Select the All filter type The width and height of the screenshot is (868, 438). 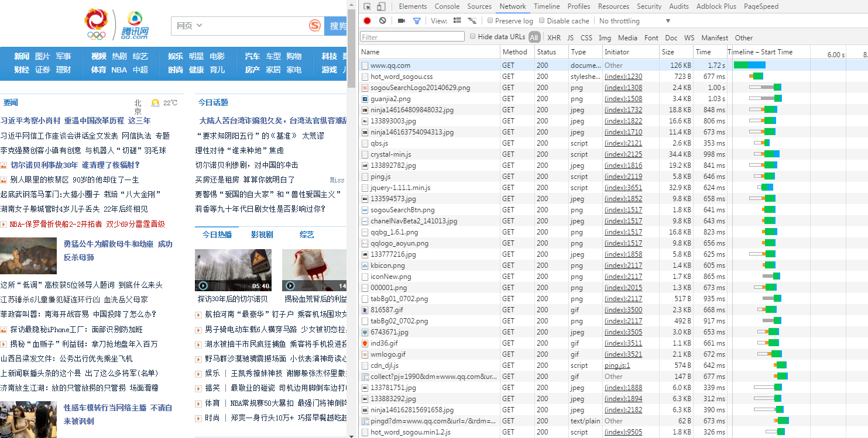coord(534,37)
